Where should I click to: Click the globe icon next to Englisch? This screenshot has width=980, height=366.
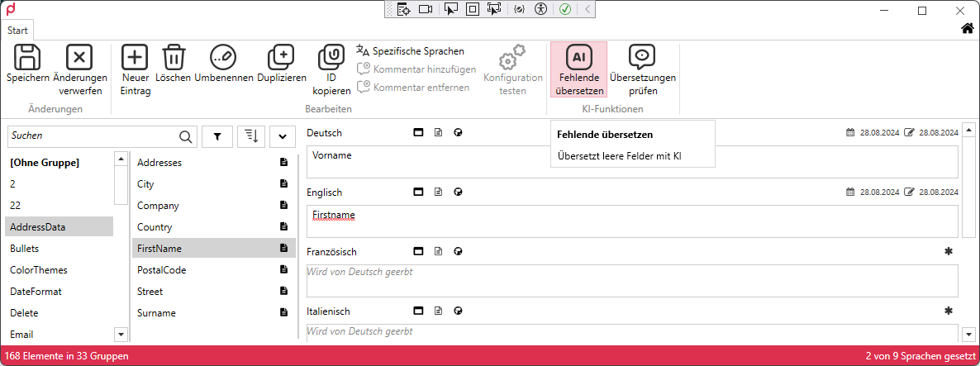458,192
